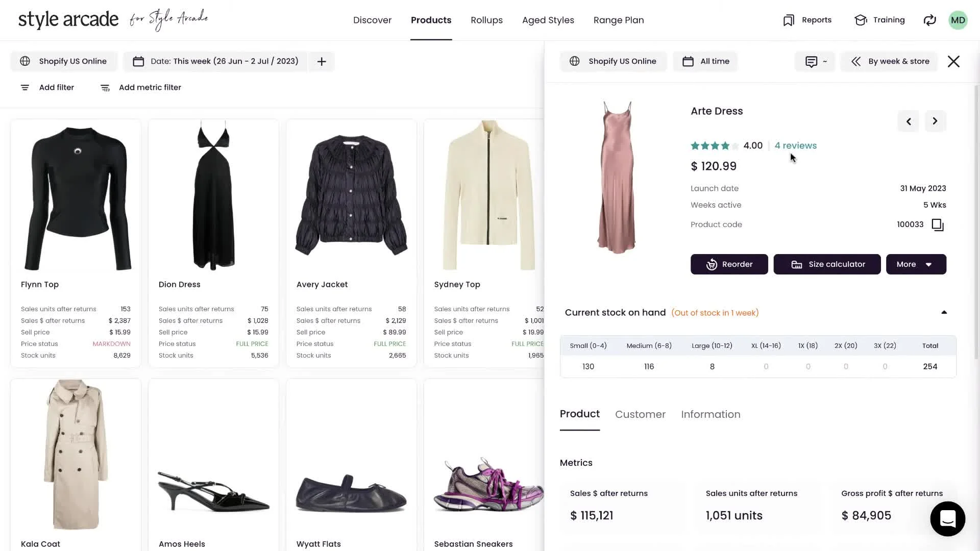Screen dimensions: 980x551
Task: Expand By week & store view
Action: click(x=889, y=61)
